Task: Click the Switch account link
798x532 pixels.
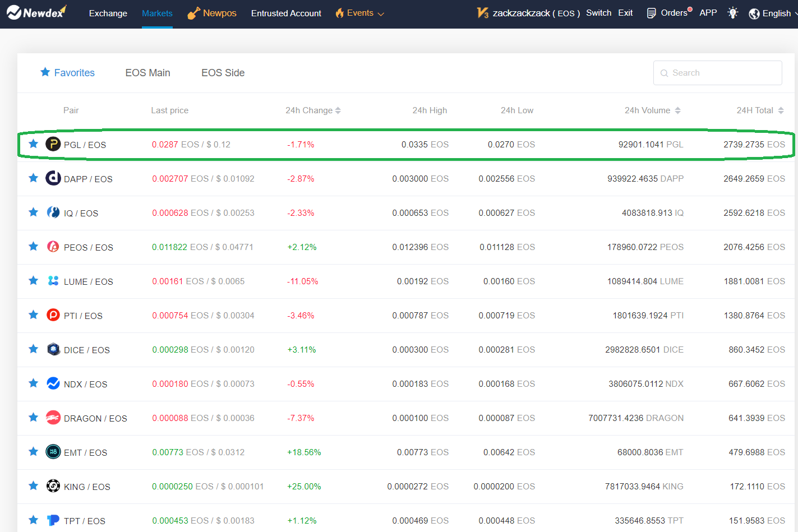Action: click(598, 13)
